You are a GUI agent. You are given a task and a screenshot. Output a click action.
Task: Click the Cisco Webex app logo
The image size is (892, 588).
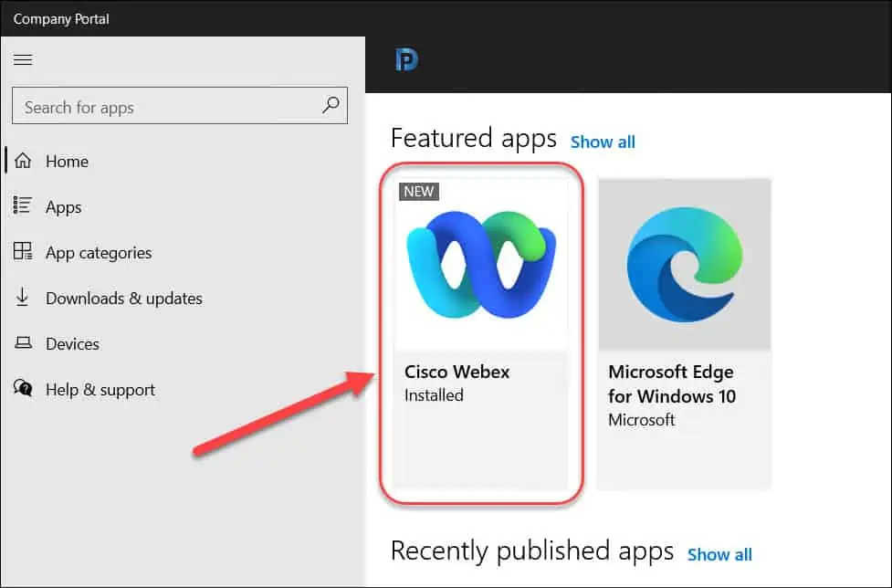coord(481,265)
